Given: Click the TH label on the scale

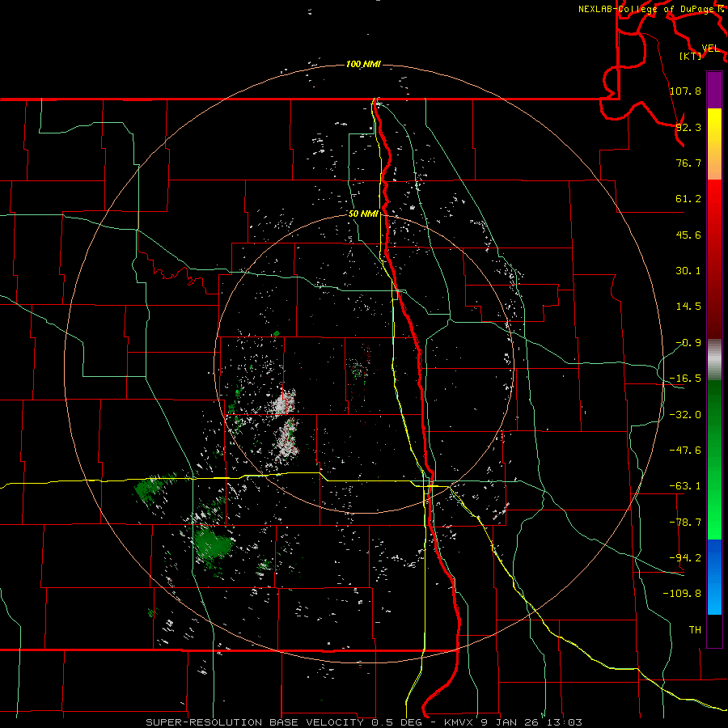Looking at the screenshot, I should [695, 630].
